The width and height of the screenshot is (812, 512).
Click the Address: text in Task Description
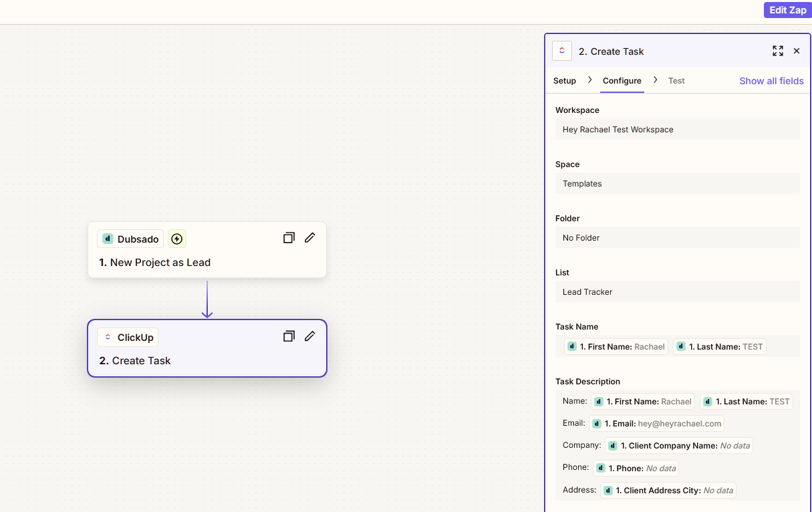(x=579, y=490)
